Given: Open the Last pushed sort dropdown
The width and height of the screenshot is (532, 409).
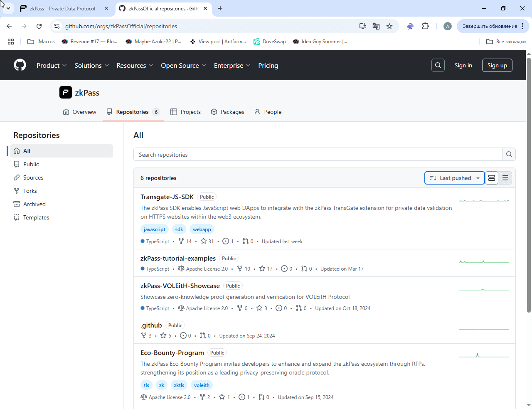Looking at the screenshot, I should (x=454, y=178).
